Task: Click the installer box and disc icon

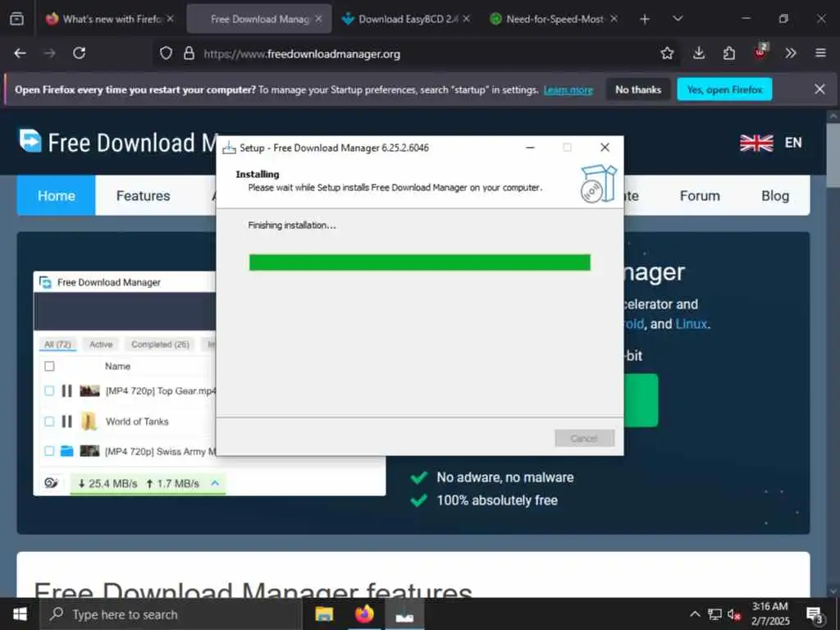Action: tap(598, 184)
